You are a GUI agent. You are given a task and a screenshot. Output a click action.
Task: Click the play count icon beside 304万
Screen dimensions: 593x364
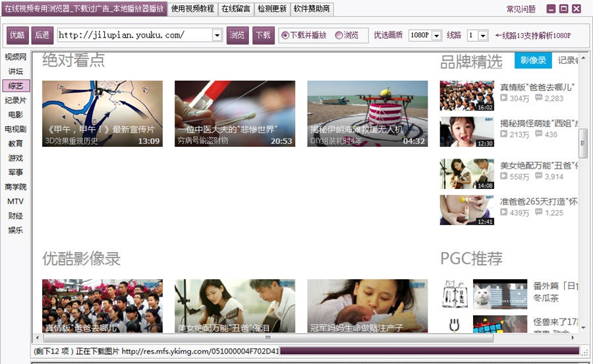click(503, 98)
